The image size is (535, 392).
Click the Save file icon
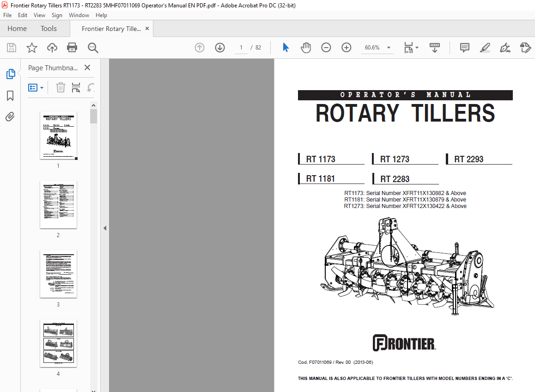[x=12, y=48]
